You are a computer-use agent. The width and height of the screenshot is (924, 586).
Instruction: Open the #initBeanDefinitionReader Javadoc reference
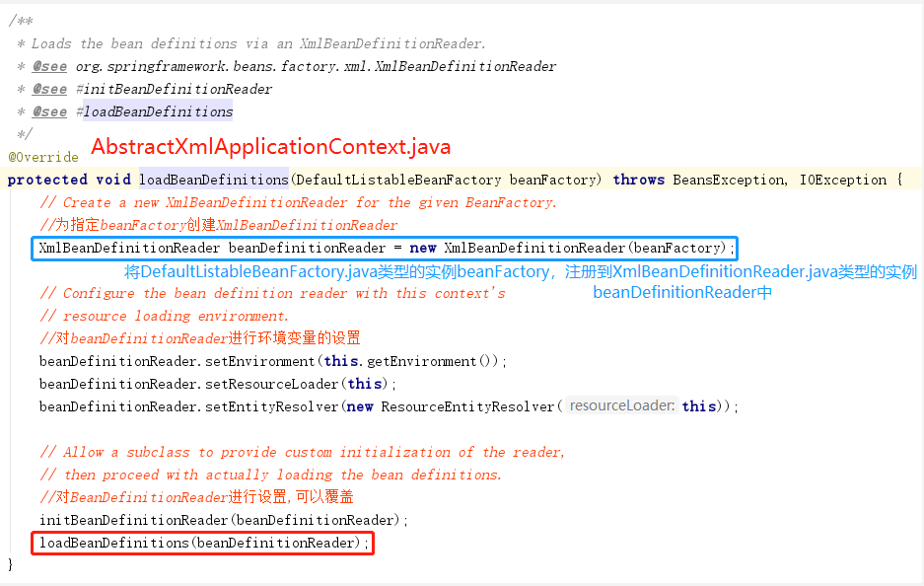point(174,89)
